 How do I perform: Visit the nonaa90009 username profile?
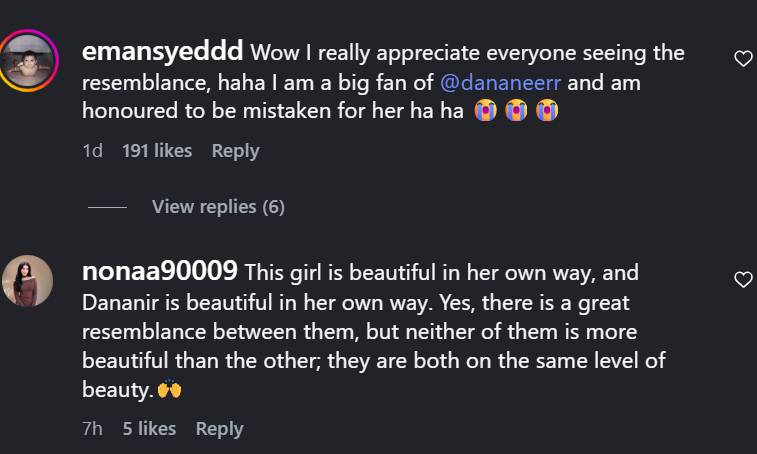click(160, 271)
